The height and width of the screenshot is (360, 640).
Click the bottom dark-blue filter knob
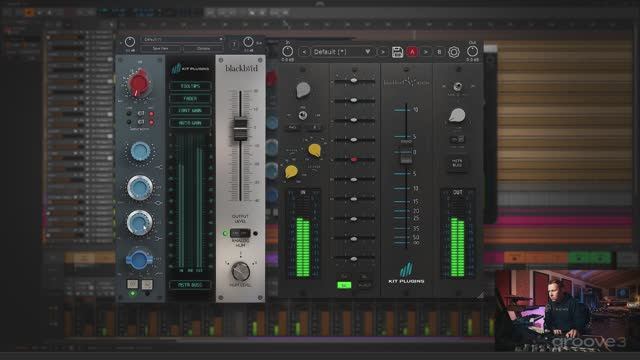pos(139,259)
